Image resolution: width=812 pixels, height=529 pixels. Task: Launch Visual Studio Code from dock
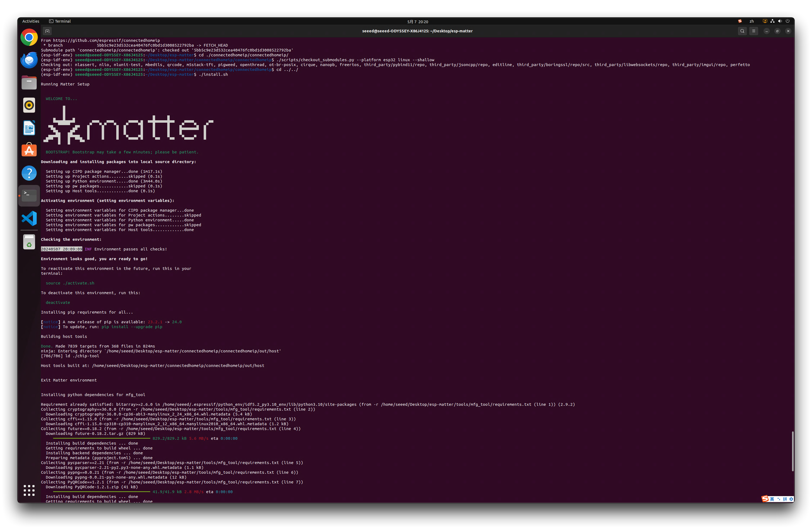(29, 218)
